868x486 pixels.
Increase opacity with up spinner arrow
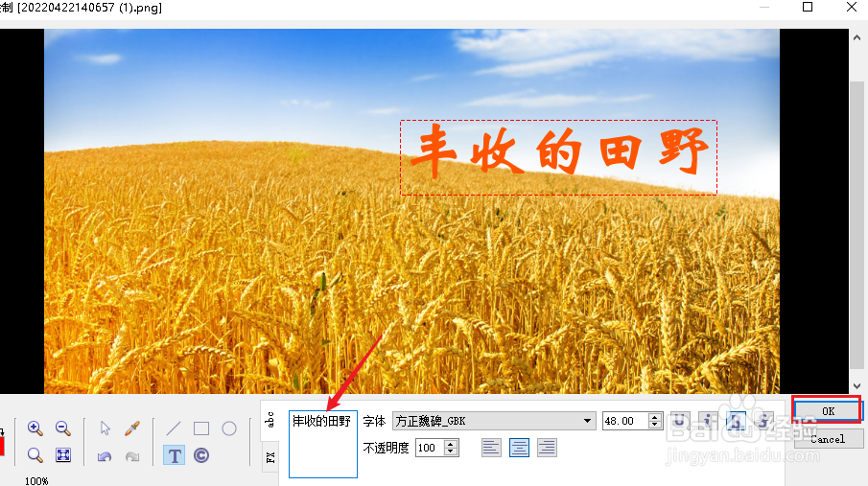(451, 444)
